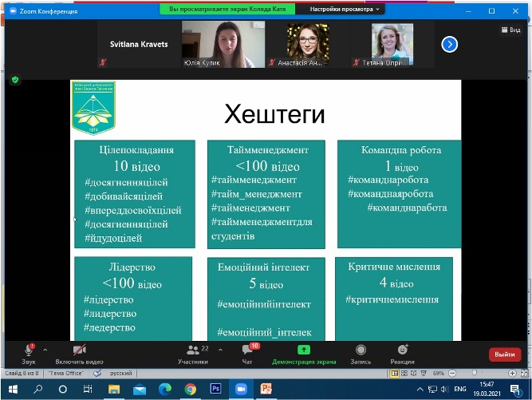Click the PowerPoint zoom slider handle
The height and width of the screenshot is (400, 532).
click(x=475, y=373)
